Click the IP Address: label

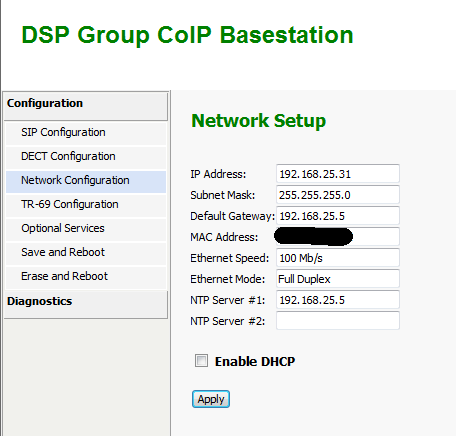tap(218, 174)
